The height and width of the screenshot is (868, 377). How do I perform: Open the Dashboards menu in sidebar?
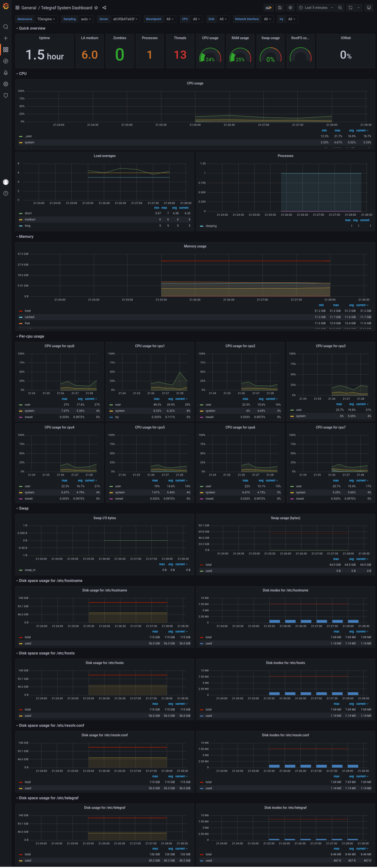[x=6, y=50]
